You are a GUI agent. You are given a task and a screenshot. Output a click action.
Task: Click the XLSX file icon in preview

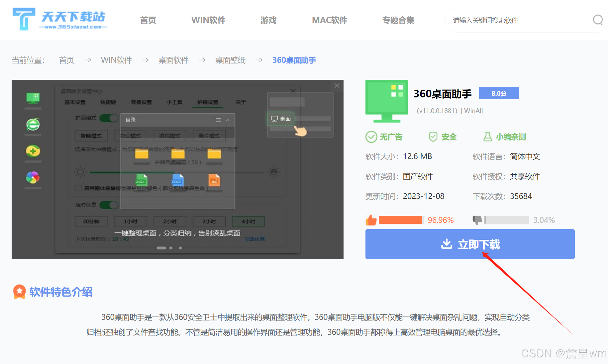point(141,180)
